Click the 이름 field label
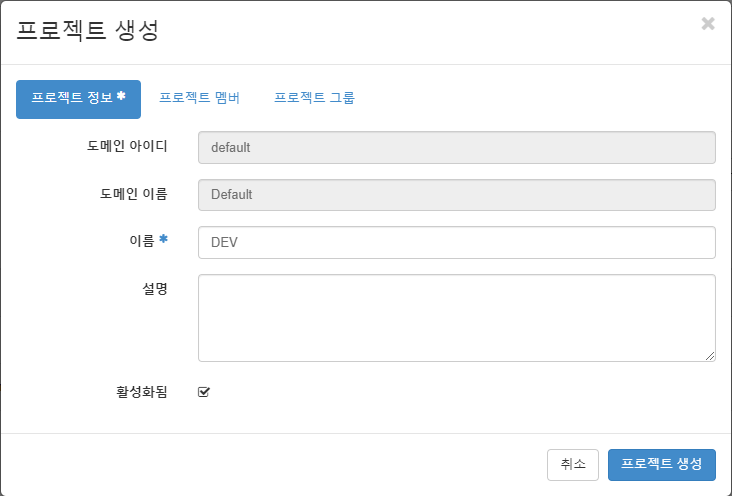Screen dimensions: 732x496 (x=142, y=241)
